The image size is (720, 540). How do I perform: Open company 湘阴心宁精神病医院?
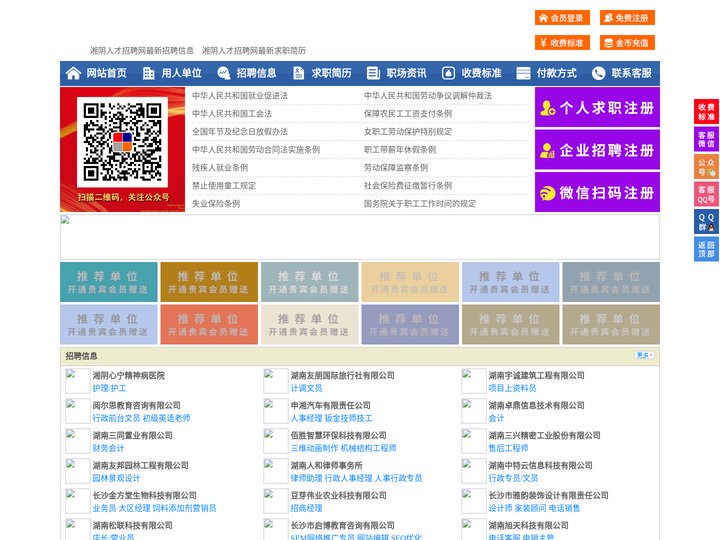129,375
